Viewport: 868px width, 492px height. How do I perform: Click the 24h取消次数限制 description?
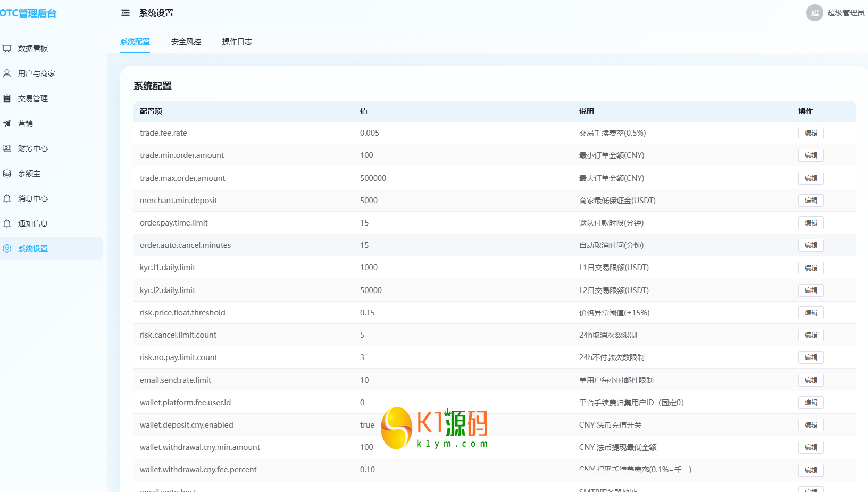click(x=608, y=335)
